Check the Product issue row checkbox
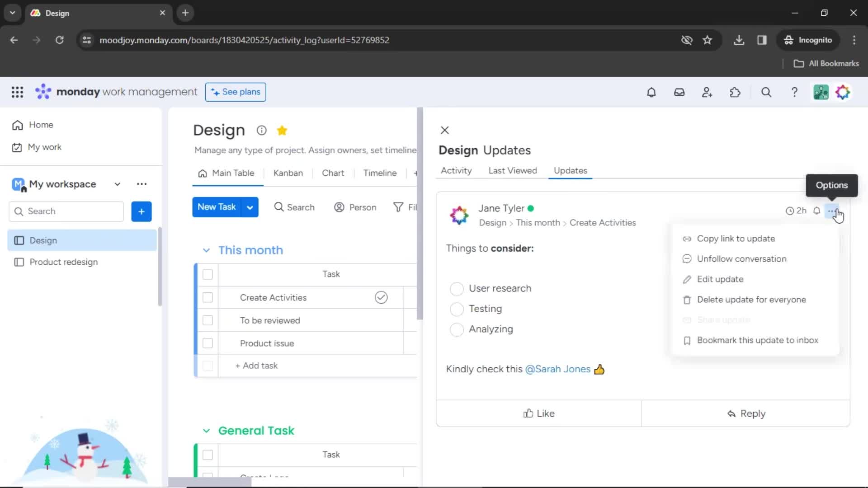868x488 pixels. 208,343
